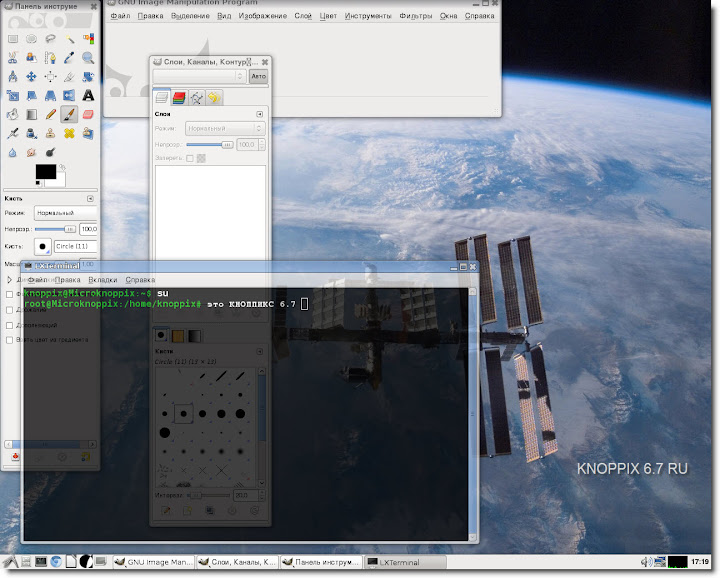Open the image selector dropdown in Слои dialog
The width and height of the screenshot is (720, 578).
(x=199, y=76)
